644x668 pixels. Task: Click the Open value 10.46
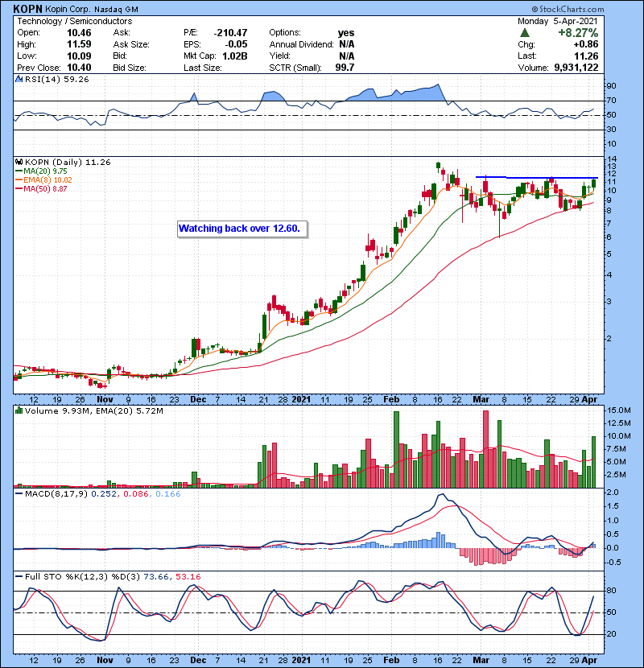point(79,33)
